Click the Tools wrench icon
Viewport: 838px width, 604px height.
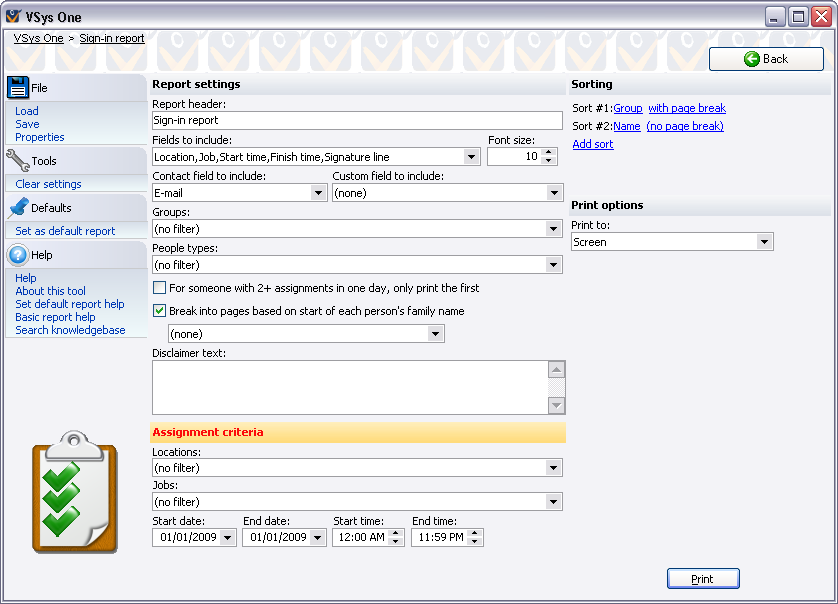coord(18,160)
